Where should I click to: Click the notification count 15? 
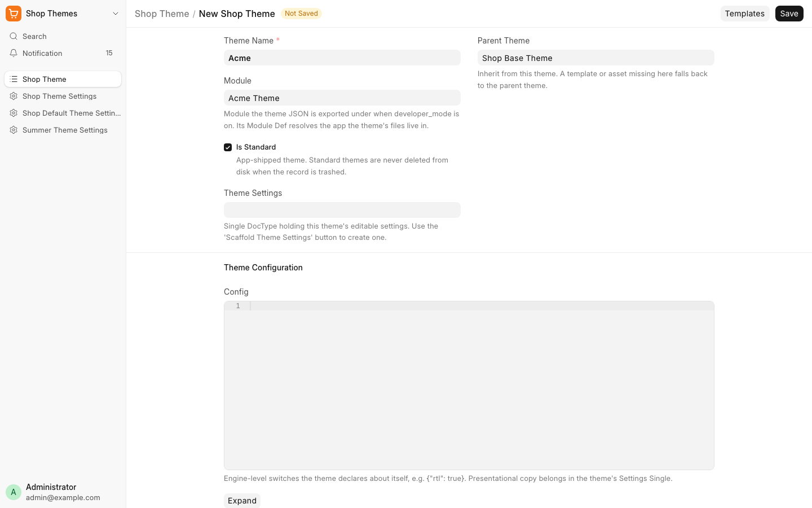pos(109,53)
